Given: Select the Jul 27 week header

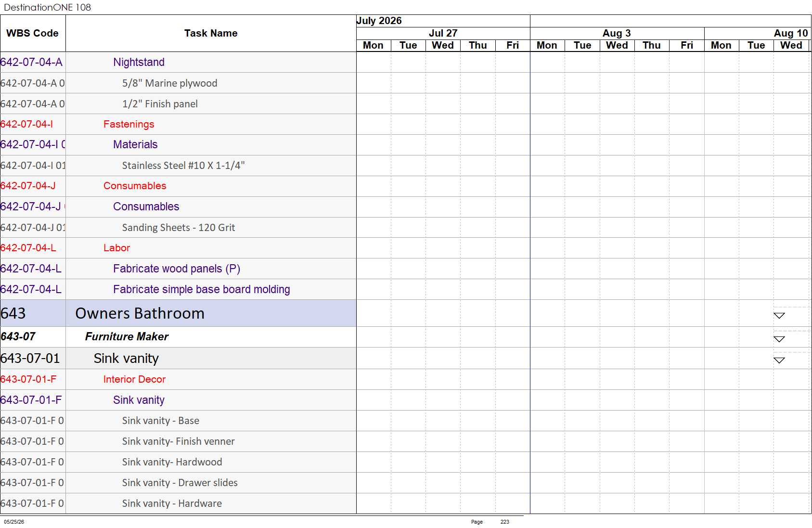Looking at the screenshot, I should (x=443, y=33).
